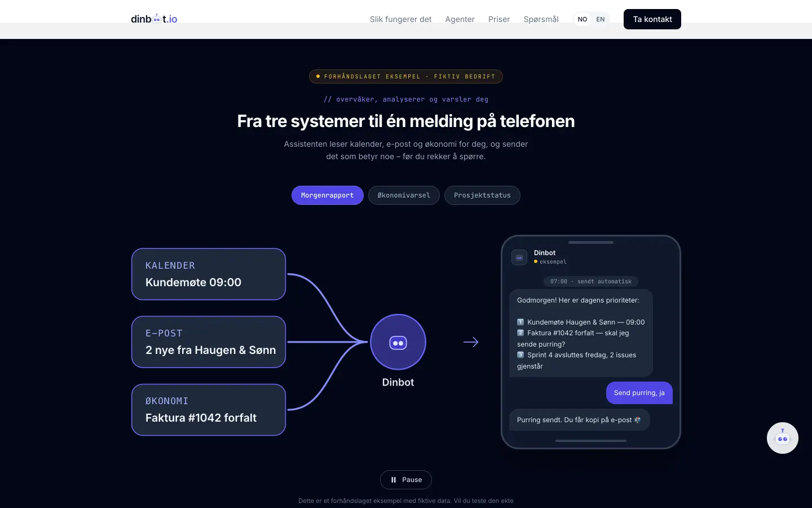This screenshot has height=508, width=812.
Task: Navigate to Spørsmål
Action: coord(541,19)
